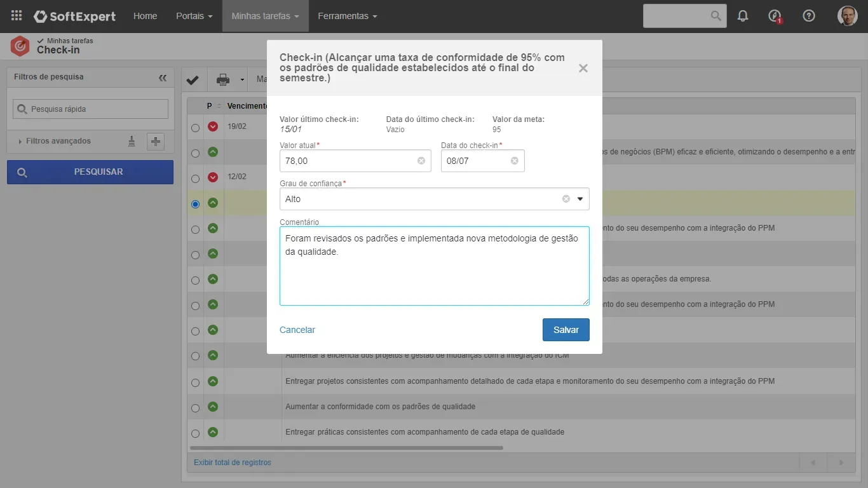Click the Cancelar link
The image size is (868, 488).
[297, 330]
